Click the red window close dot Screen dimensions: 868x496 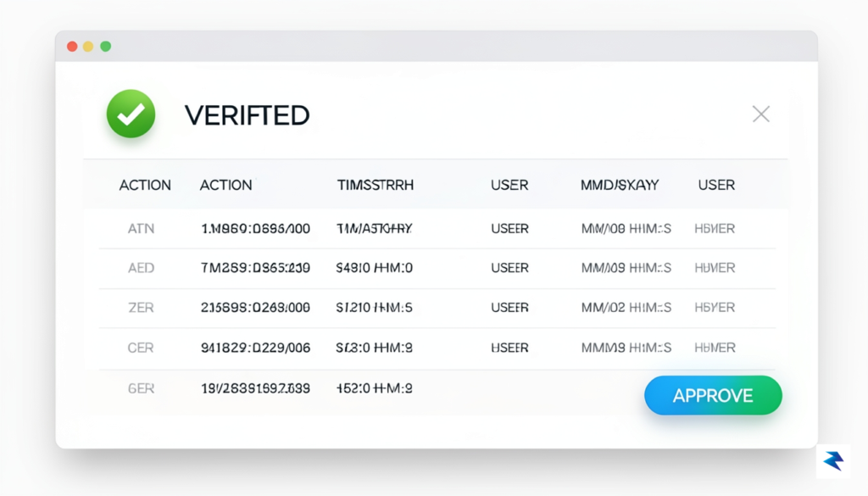click(x=72, y=47)
